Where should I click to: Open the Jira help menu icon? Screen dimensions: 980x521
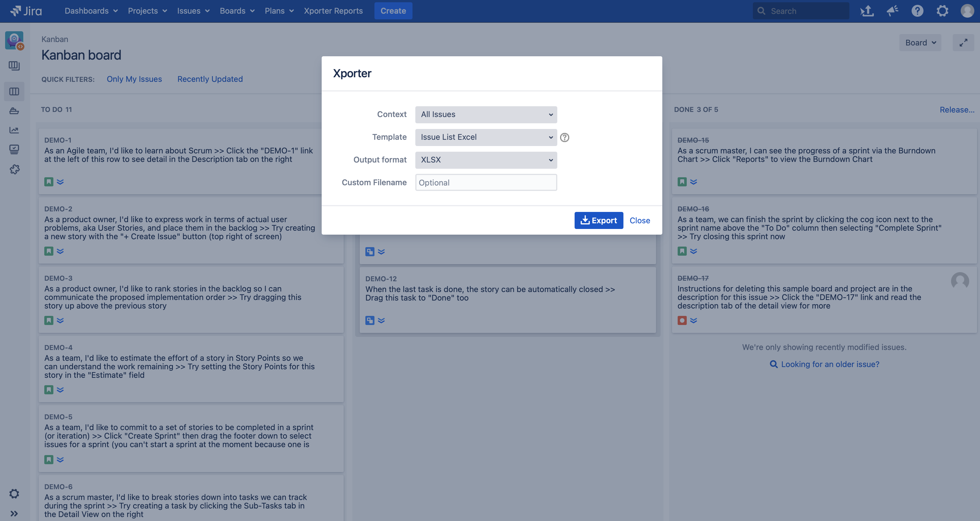tap(917, 11)
